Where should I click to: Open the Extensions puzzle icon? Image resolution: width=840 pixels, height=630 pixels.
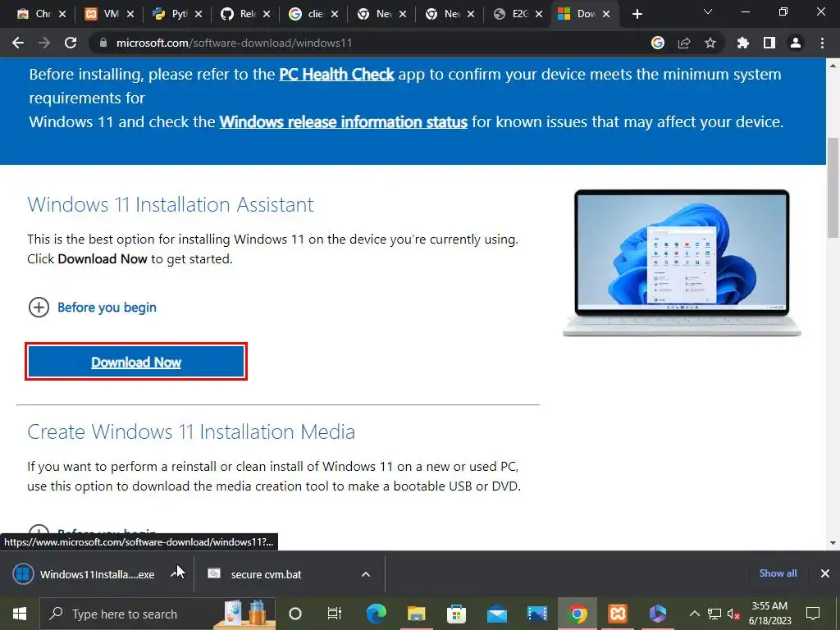(743, 43)
